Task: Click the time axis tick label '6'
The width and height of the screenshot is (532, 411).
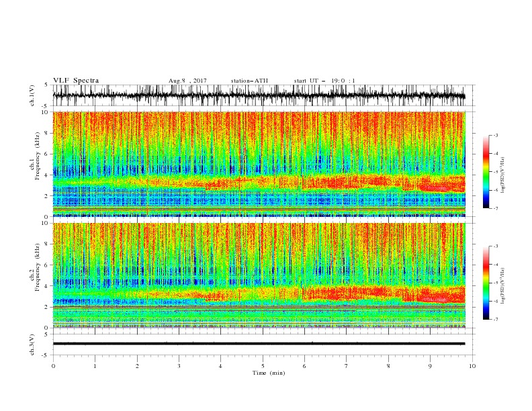Action: pyautogui.click(x=304, y=366)
